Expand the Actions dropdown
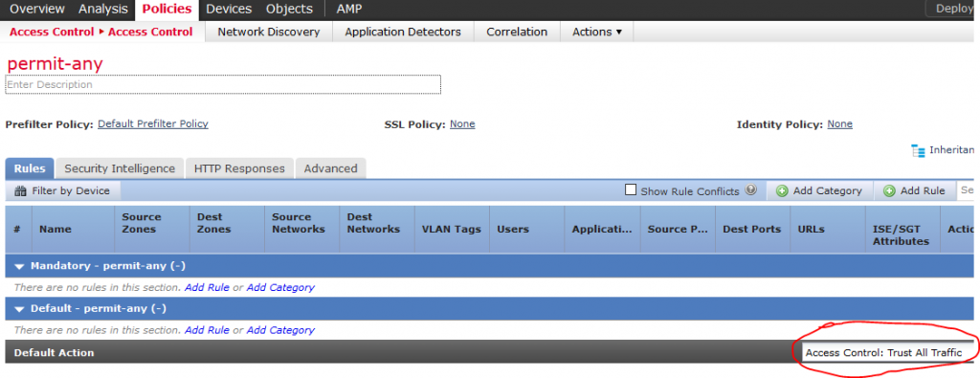 point(597,32)
